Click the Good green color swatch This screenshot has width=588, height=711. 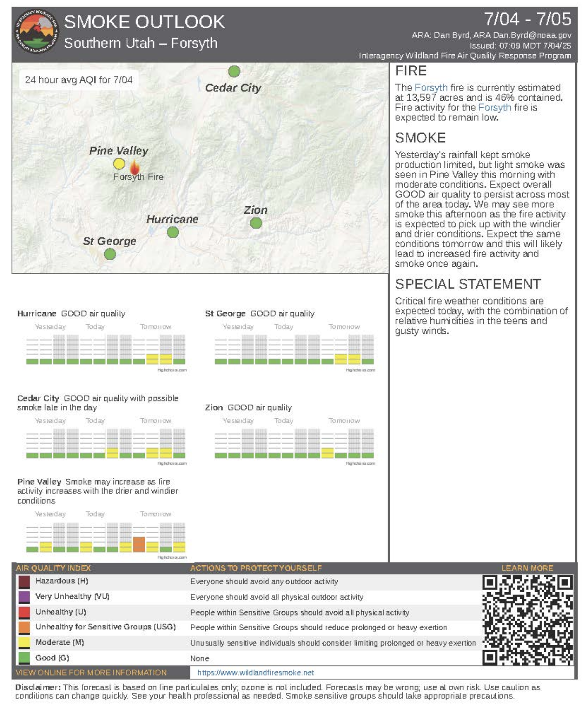(24, 658)
